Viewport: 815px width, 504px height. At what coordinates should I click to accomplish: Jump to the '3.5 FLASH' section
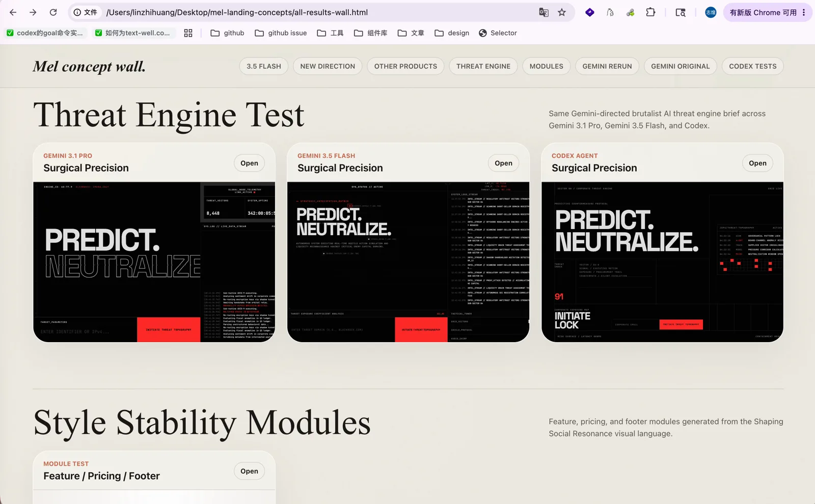(x=264, y=66)
